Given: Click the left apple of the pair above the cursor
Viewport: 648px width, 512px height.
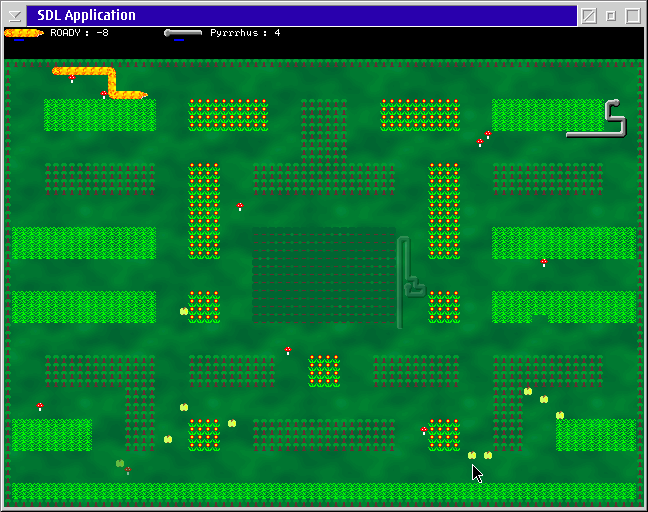Looking at the screenshot, I should click(x=472, y=455).
